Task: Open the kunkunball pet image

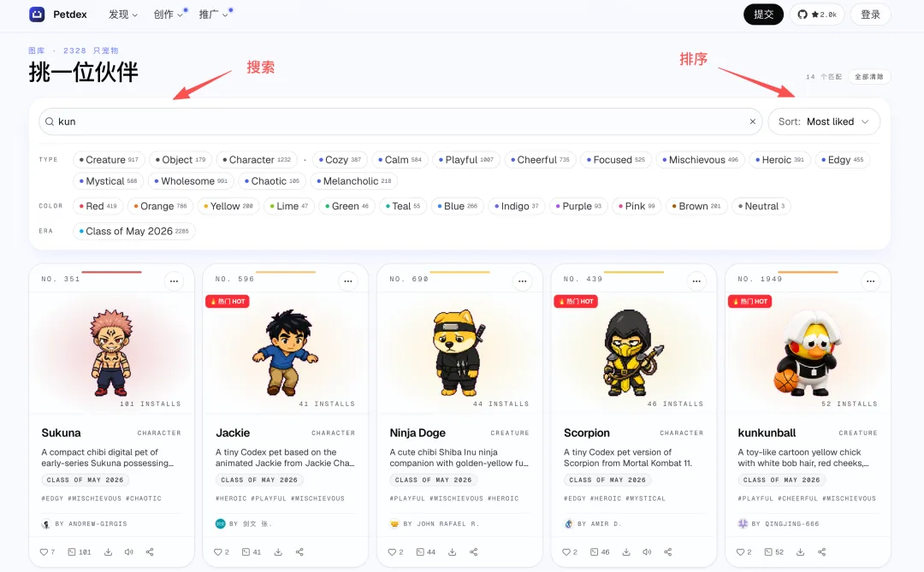Action: click(808, 352)
